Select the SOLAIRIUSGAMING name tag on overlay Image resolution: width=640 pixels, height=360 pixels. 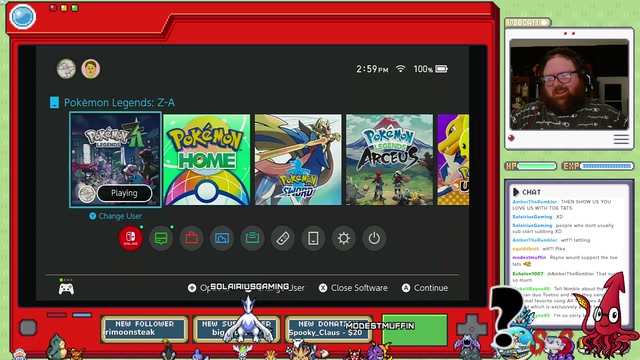point(249,287)
